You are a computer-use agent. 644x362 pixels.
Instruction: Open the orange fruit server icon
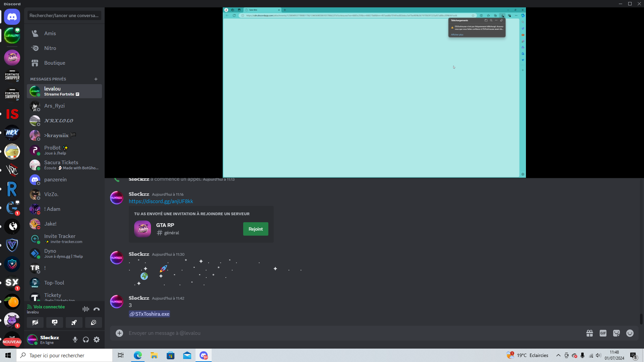[x=12, y=302]
